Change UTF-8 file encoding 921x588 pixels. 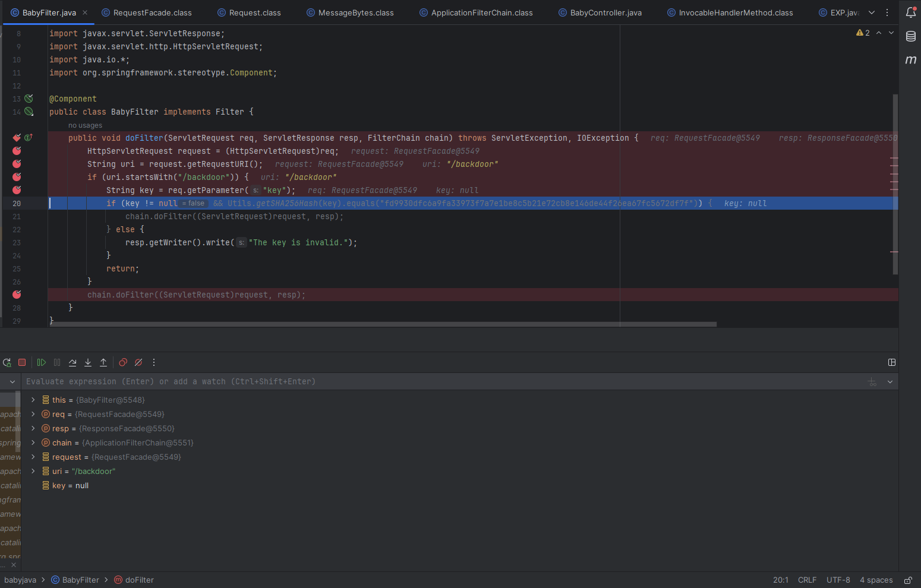838,580
